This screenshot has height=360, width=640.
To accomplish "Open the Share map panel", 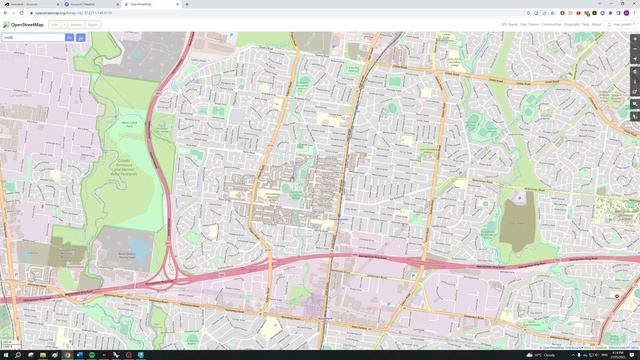I will [x=635, y=92].
